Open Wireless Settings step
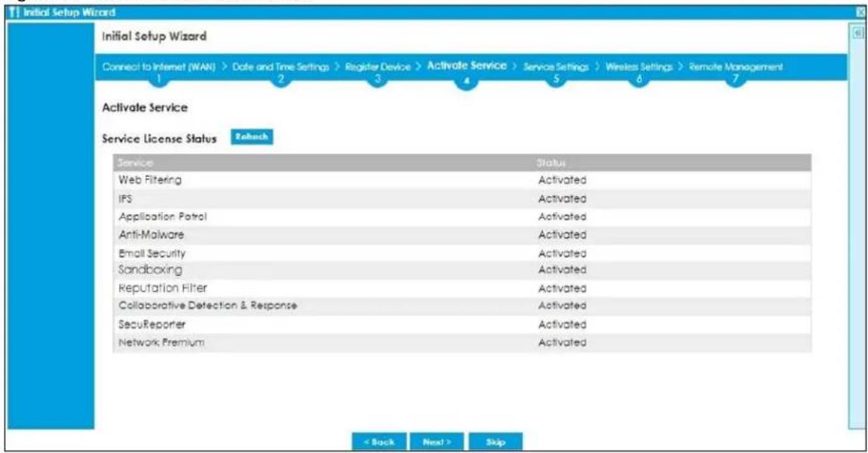 tap(639, 67)
